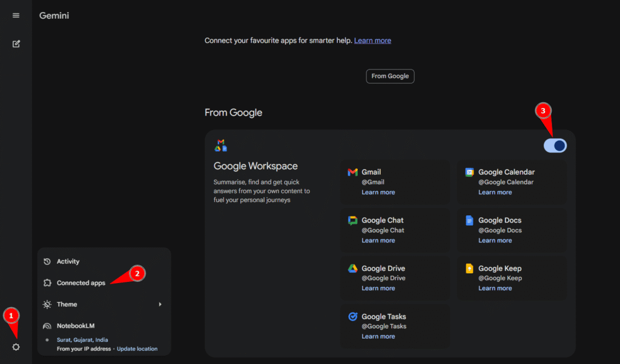
Task: Open the Learn more link about connecting apps
Action: (372, 40)
